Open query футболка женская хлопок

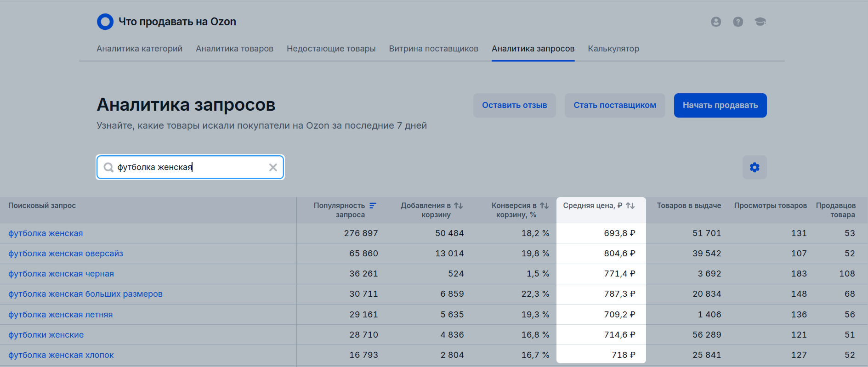61,355
